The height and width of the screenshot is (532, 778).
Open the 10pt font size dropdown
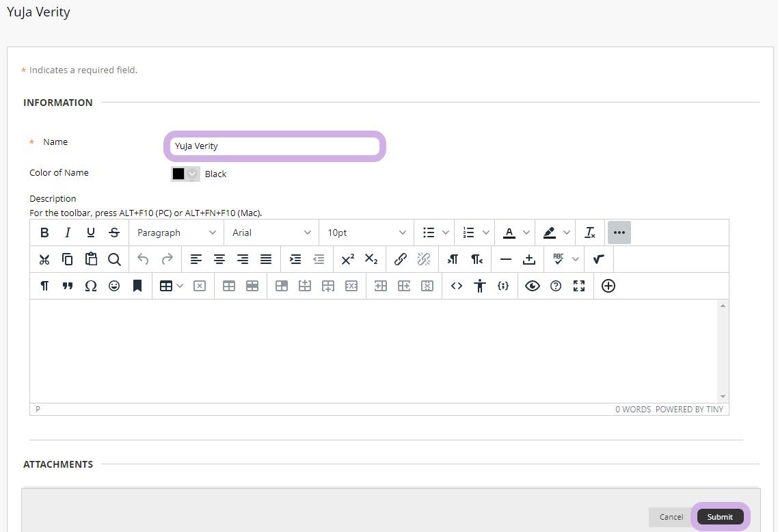tap(366, 232)
